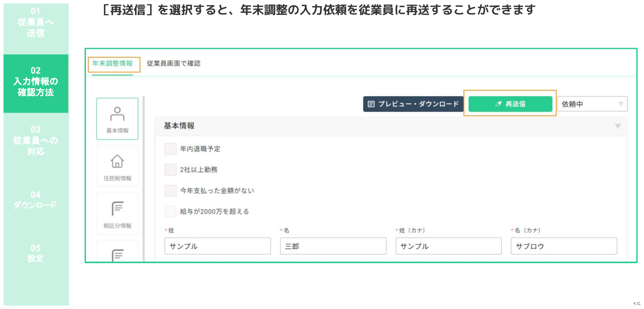
Task: Open the 依頼中 status dropdown
Action: point(592,104)
